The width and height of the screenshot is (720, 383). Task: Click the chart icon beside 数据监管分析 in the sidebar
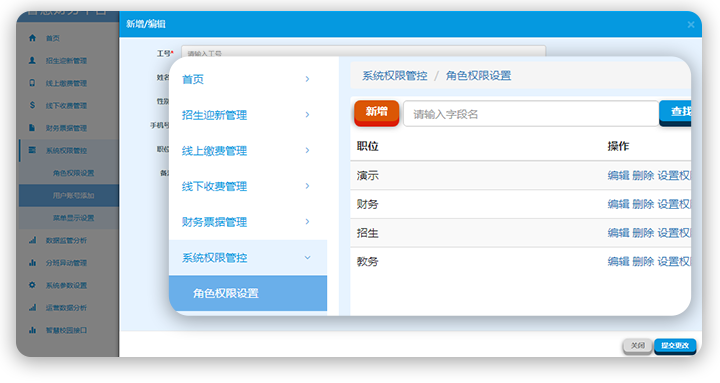(x=32, y=240)
